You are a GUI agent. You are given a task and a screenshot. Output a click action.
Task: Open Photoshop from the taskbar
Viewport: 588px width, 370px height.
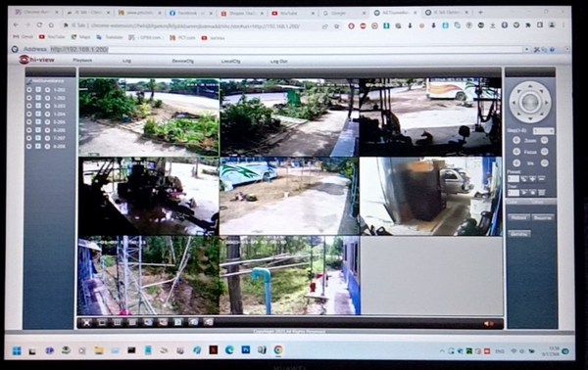pos(246,349)
